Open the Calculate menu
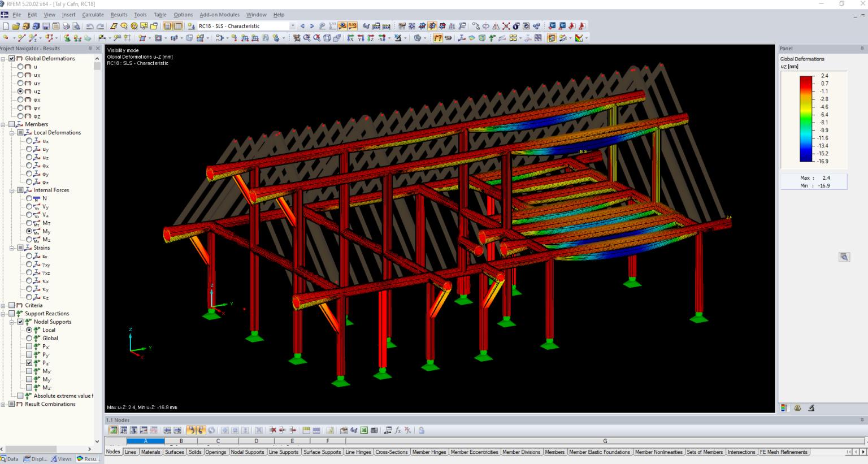 [93, 15]
